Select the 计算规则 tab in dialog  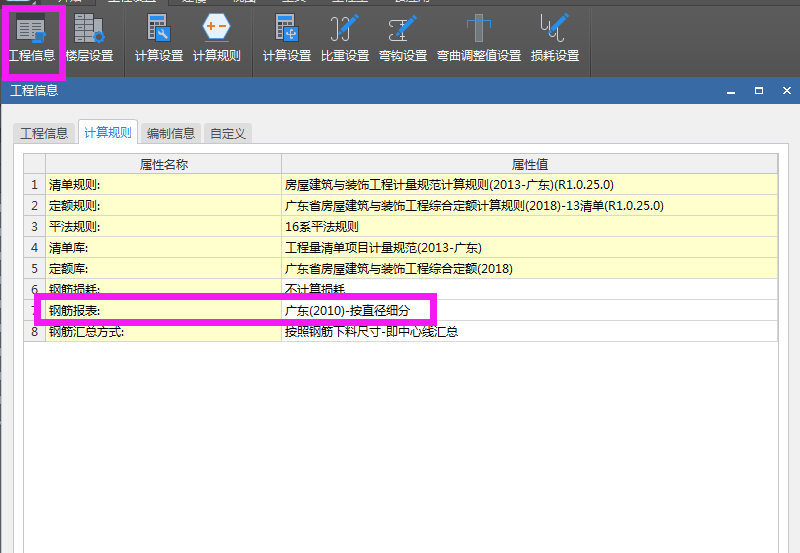click(x=108, y=133)
